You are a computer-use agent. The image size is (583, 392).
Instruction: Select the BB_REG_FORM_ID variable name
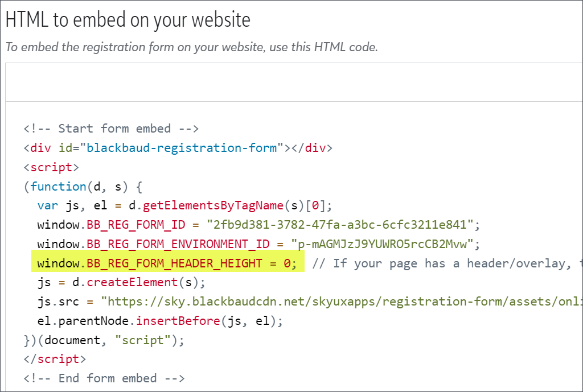click(x=136, y=225)
